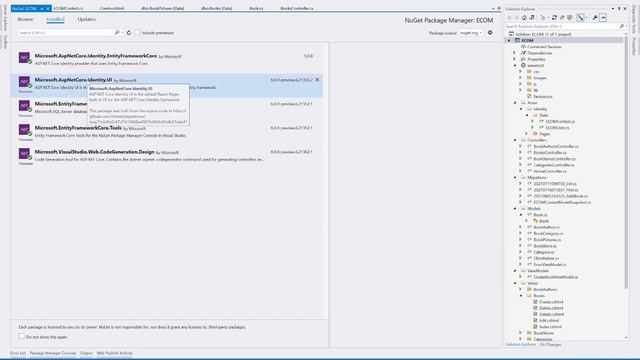Switch to Updates tab in NuGet
Screen dimensions: 640x360
(x=87, y=19)
